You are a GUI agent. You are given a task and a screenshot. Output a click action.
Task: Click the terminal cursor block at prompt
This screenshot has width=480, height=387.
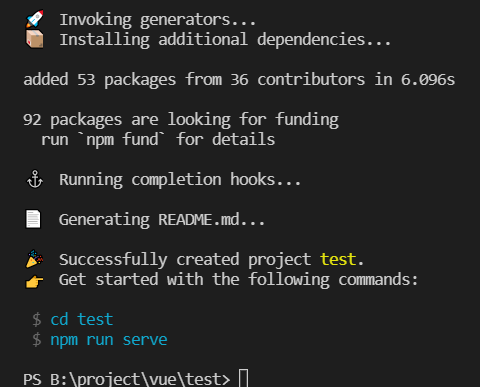[244, 378]
